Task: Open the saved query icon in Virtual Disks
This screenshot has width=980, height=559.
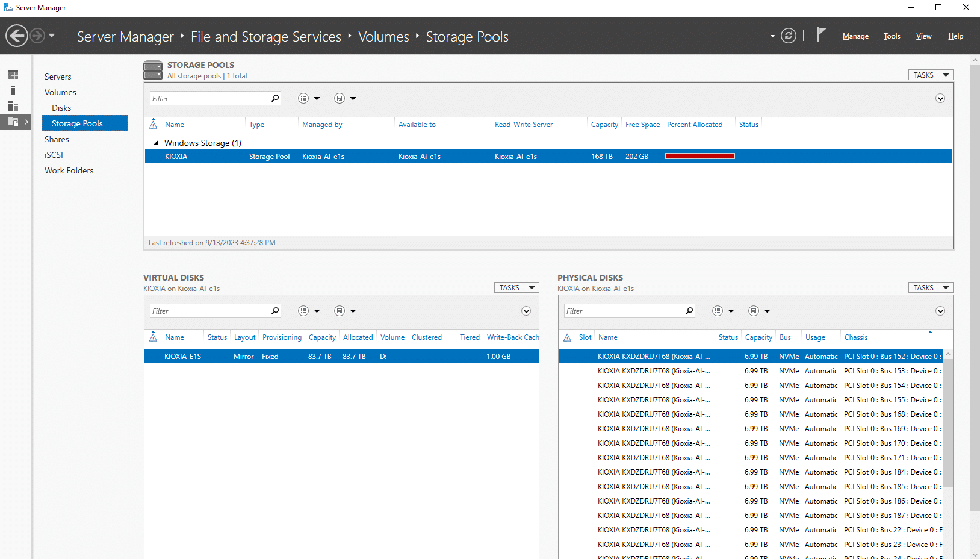Action: point(340,311)
